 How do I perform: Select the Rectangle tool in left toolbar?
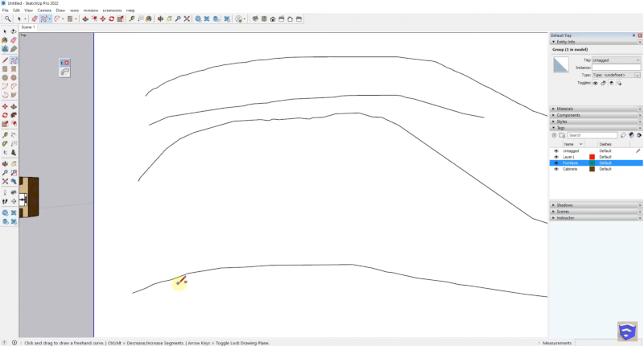pos(5,69)
